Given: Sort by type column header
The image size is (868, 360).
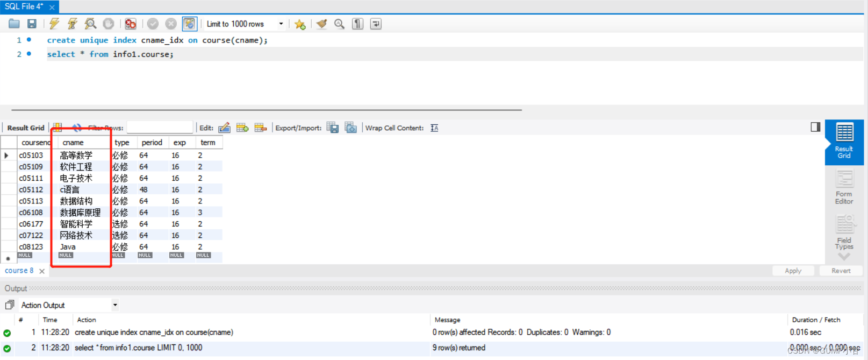Looking at the screenshot, I should pos(122,143).
